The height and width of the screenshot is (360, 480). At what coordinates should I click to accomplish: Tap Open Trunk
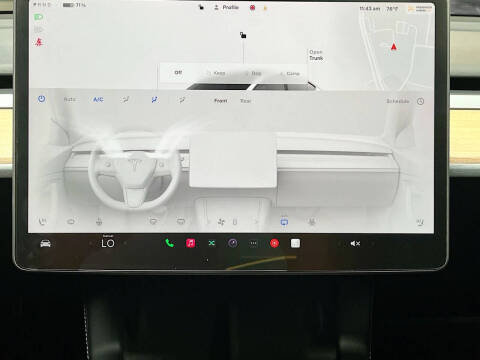[316, 55]
